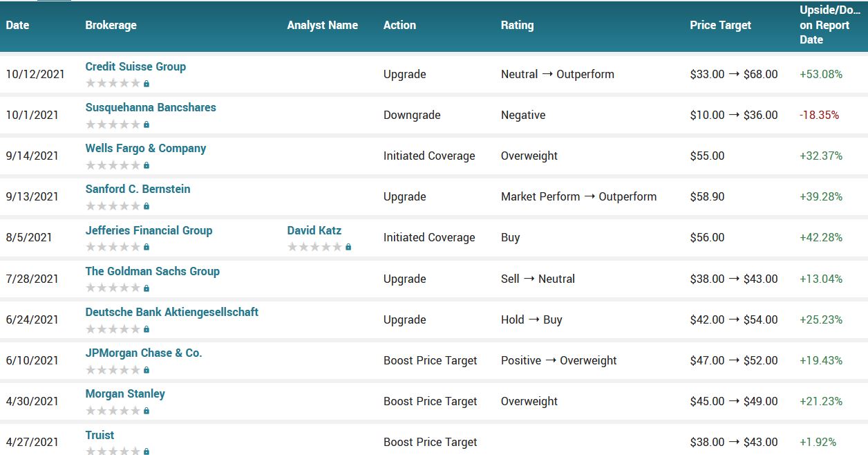Screen dimensions: 868x455
Task: Click the +1.92% upside value
Action: click(x=818, y=442)
